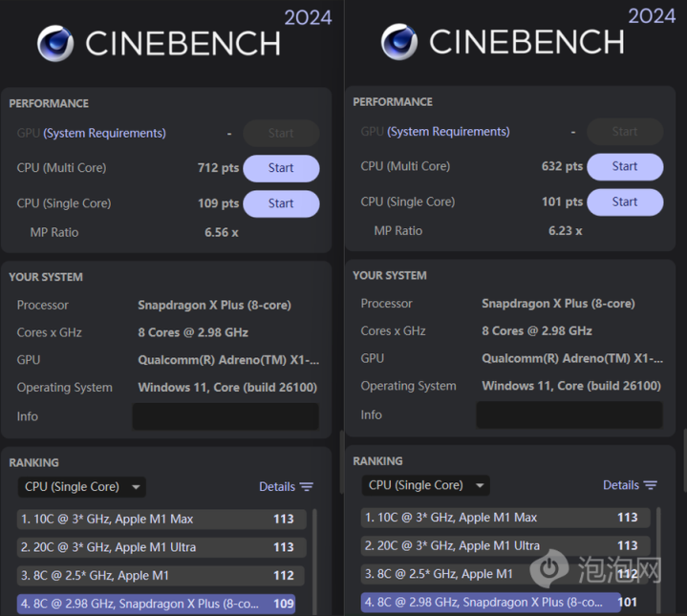
Task: Start the Single Core test with 101 pts
Action: point(625,202)
